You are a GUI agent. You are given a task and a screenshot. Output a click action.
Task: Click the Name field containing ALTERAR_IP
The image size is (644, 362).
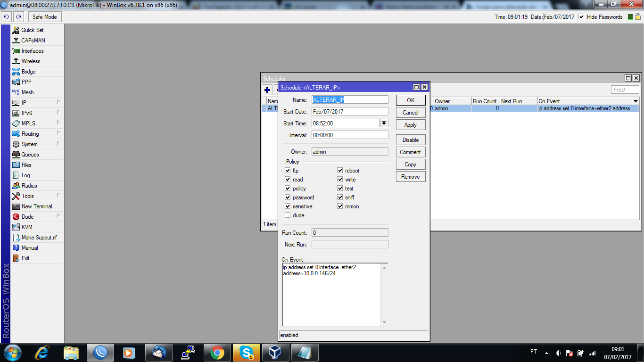350,99
